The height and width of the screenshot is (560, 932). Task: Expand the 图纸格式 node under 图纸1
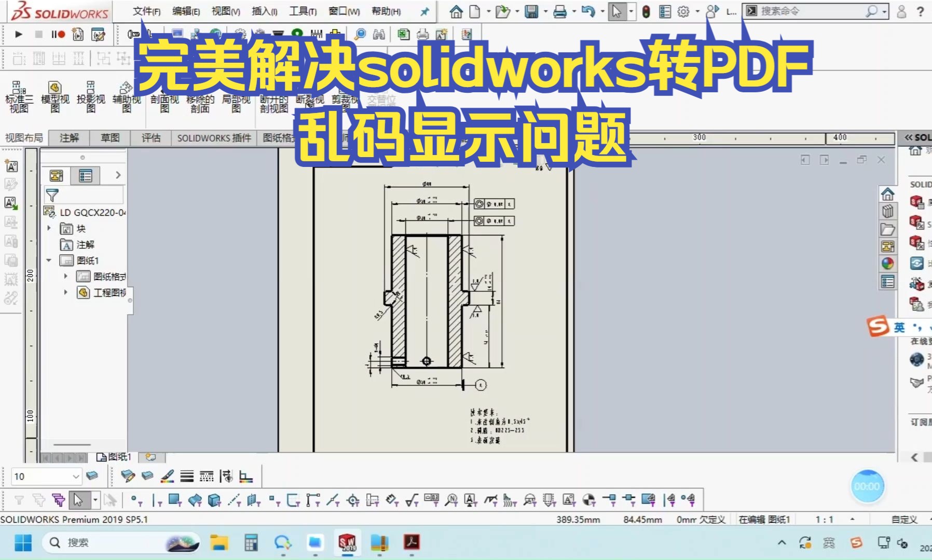click(x=65, y=276)
